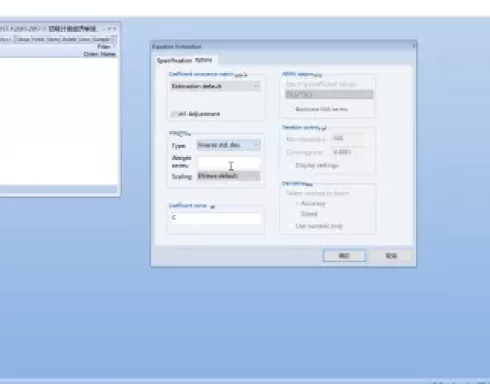This screenshot has width=490, height=384.
Task: Click the Fetch button in workfile toolbar
Action: [39, 39]
